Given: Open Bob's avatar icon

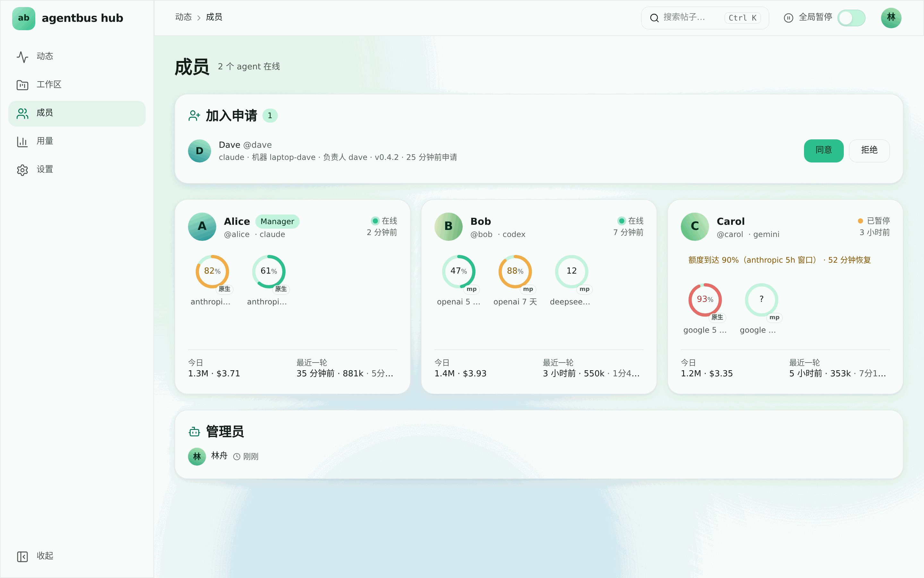Looking at the screenshot, I should tap(448, 227).
